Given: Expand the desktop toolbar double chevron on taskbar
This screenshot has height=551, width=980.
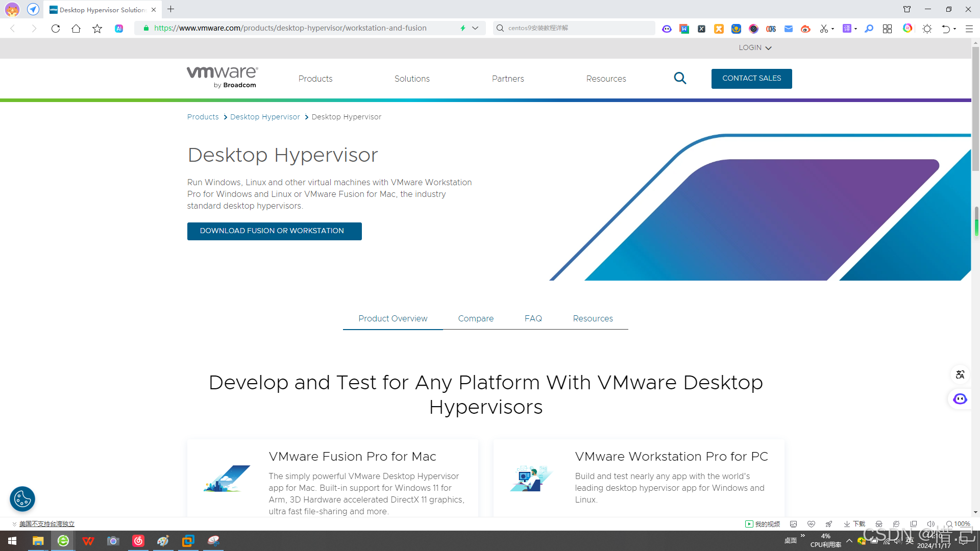Looking at the screenshot, I should click(x=803, y=535).
